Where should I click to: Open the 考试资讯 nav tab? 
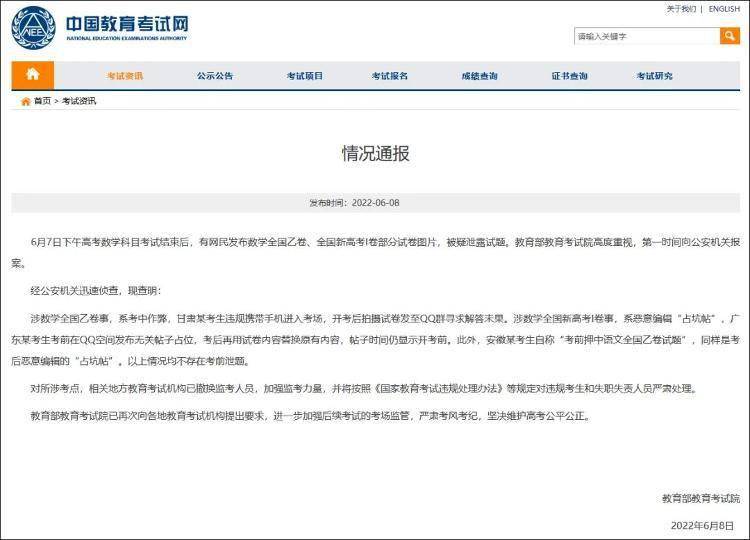point(125,76)
